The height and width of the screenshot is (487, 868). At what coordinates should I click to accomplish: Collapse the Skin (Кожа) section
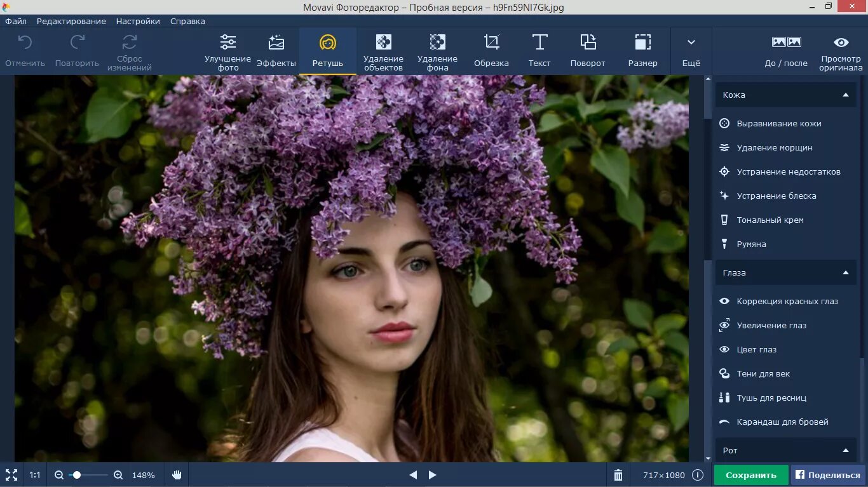pyautogui.click(x=845, y=95)
